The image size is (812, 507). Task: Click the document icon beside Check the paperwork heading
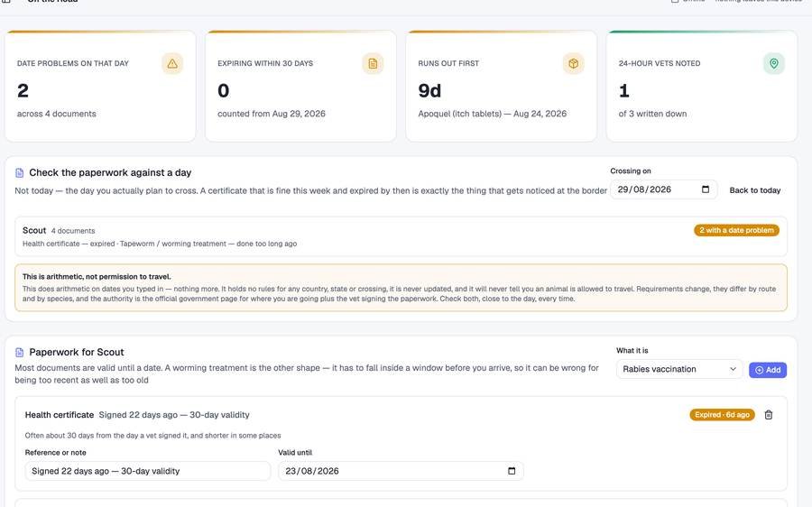pyautogui.click(x=20, y=173)
